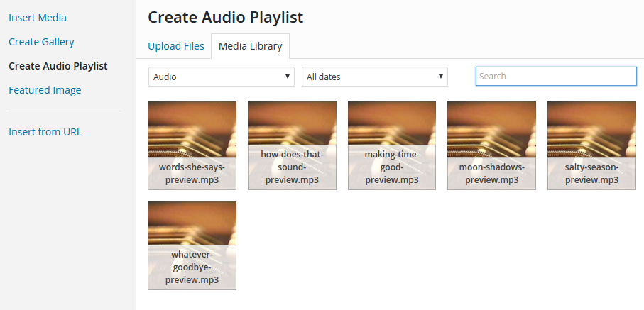
Task: Click the arrow on the Audio dropdown
Action: click(x=288, y=77)
